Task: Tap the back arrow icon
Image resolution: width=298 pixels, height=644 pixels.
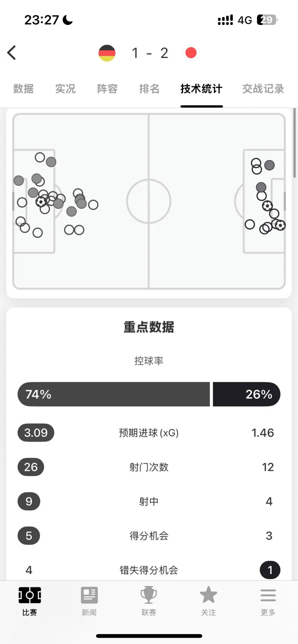Action: 12,53
